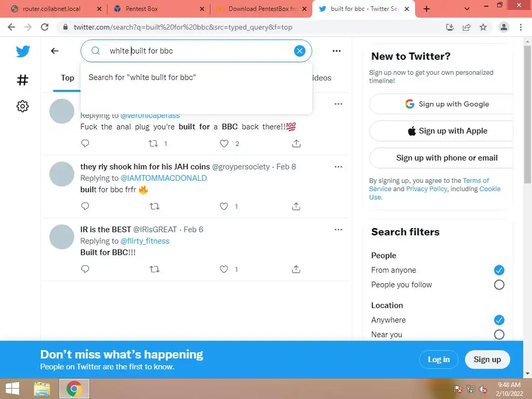Open the Windows Start button
This screenshot has height=399, width=532.
coord(12,389)
